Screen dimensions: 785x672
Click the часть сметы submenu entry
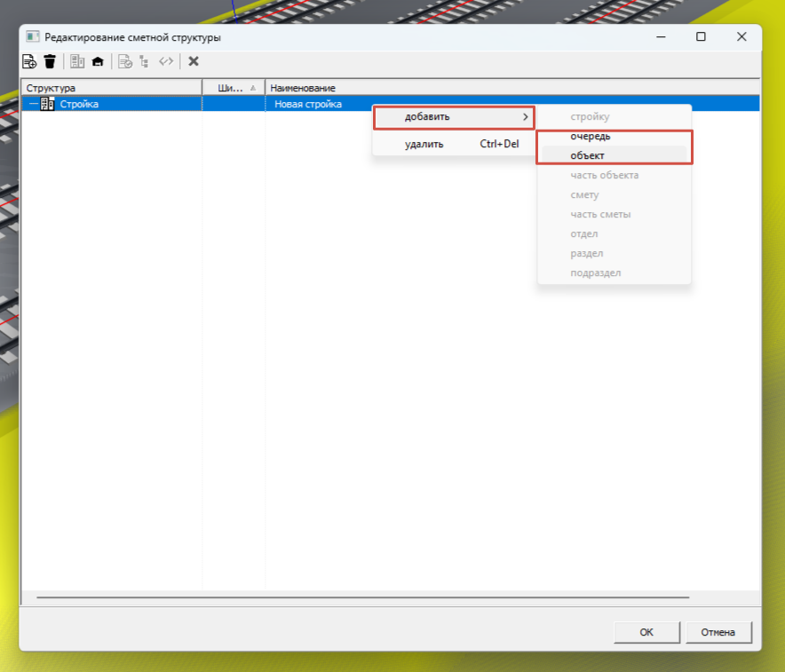tap(615, 214)
